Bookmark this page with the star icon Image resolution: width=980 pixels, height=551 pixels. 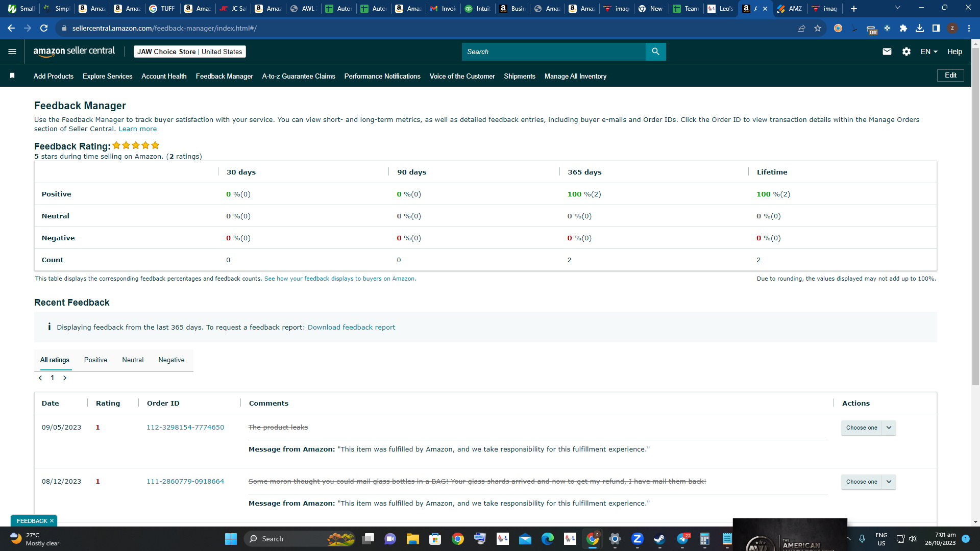tap(818, 28)
